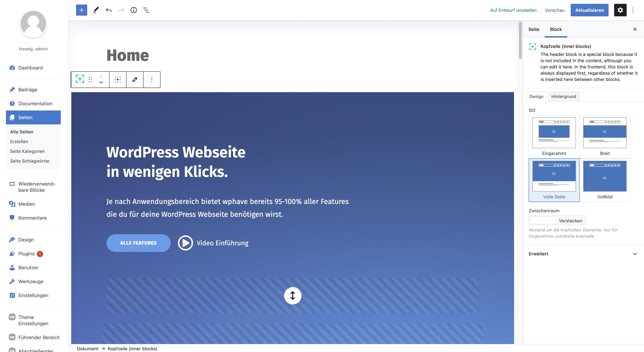Undo the last change
The height and width of the screenshot is (352, 644).
pos(109,10)
